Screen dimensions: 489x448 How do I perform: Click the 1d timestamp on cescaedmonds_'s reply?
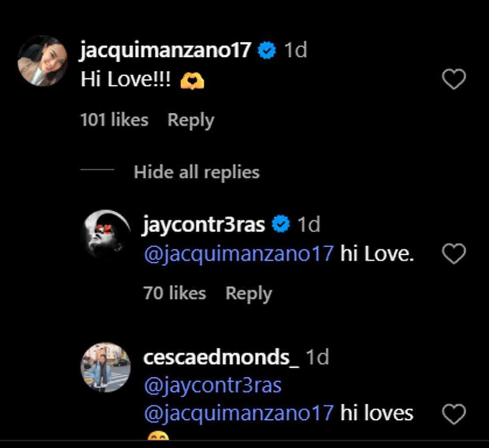[317, 358]
